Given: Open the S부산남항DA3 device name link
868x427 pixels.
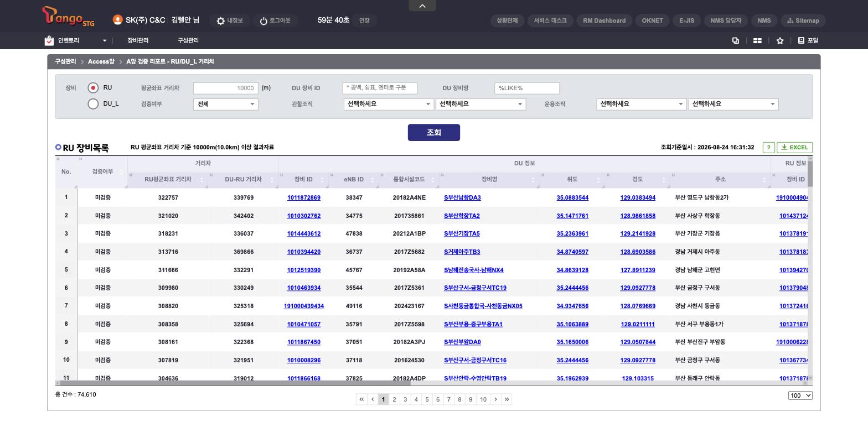Looking at the screenshot, I should point(462,197).
